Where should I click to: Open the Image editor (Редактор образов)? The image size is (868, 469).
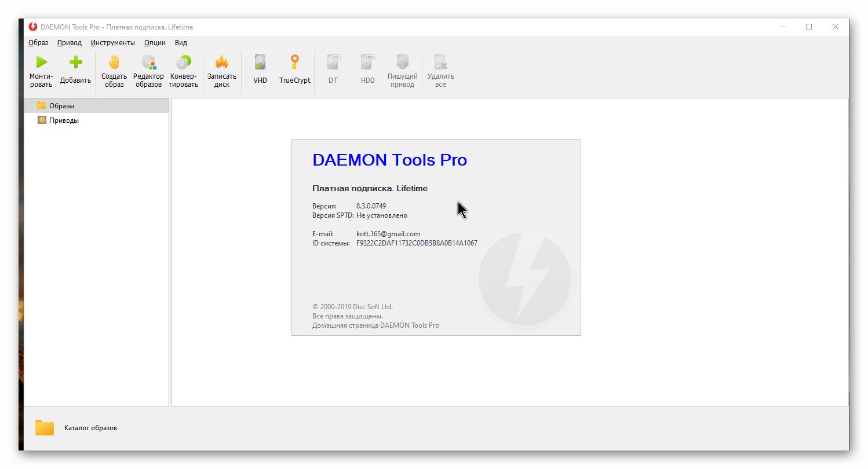point(148,63)
